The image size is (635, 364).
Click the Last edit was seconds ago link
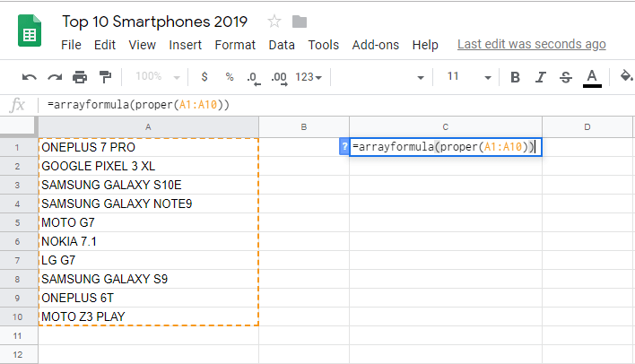click(531, 44)
